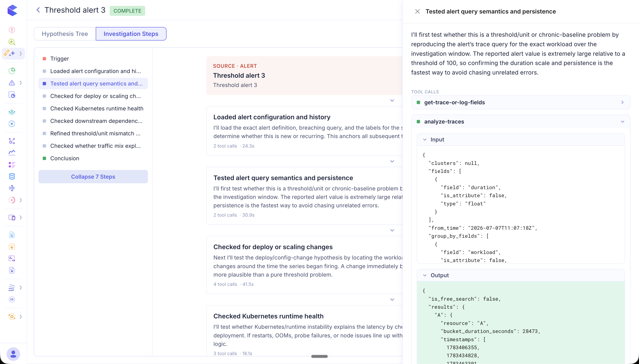
Task: Expand the chevron next to warning triangle icon
Action: pyautogui.click(x=21, y=83)
